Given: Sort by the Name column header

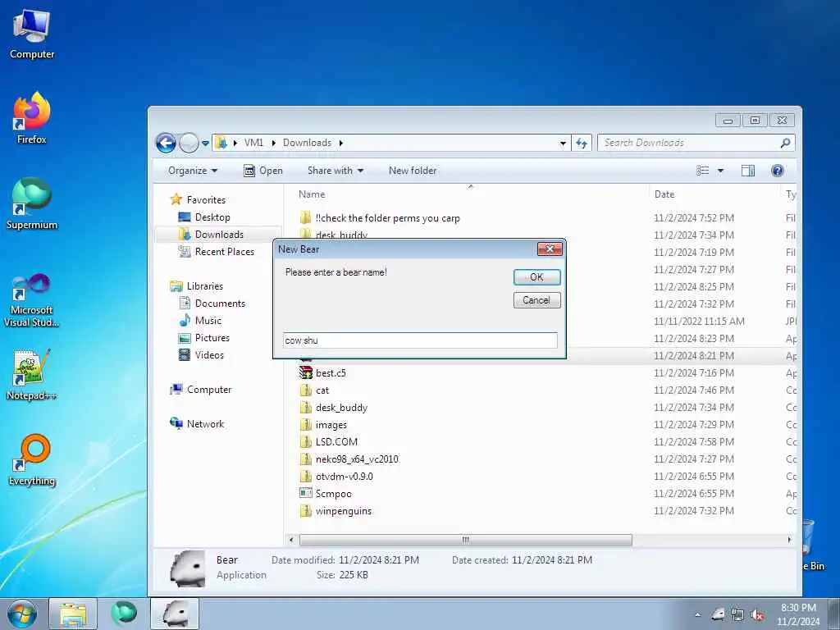Looking at the screenshot, I should 312,194.
